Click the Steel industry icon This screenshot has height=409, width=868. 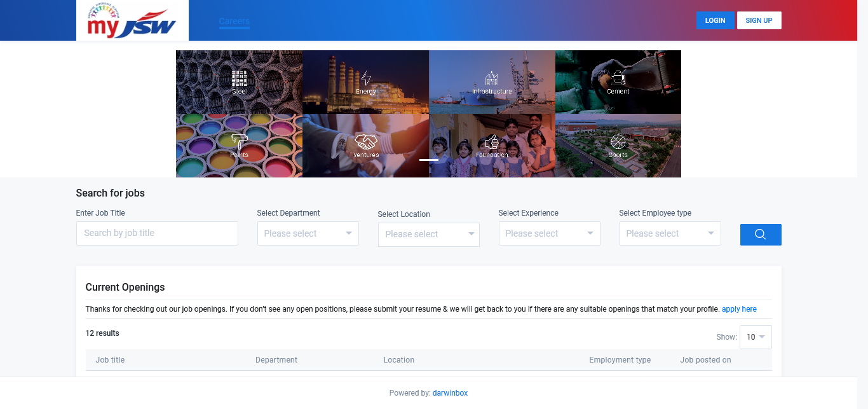tap(239, 78)
